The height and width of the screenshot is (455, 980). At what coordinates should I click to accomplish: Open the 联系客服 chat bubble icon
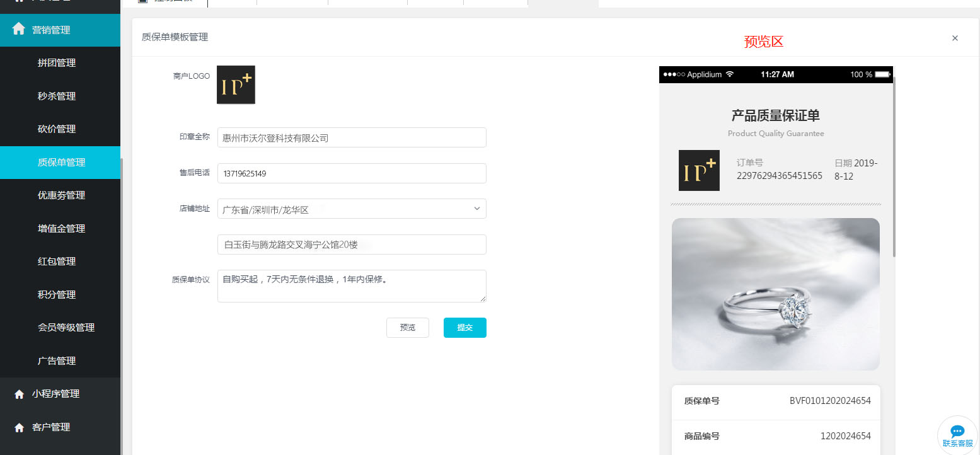point(957,432)
